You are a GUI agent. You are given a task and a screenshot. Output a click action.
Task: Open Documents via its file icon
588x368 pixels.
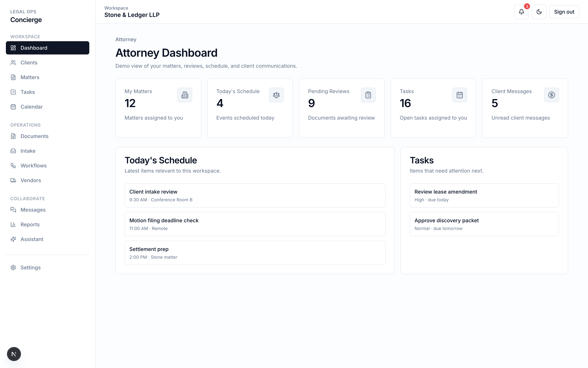(13, 136)
